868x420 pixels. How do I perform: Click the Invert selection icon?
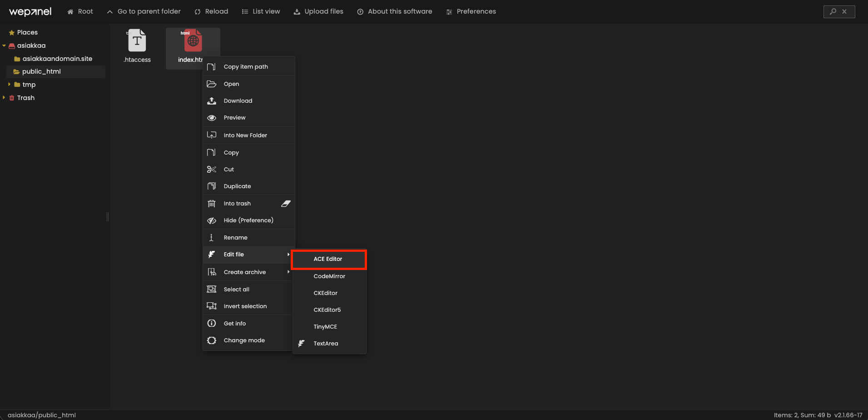(x=211, y=306)
